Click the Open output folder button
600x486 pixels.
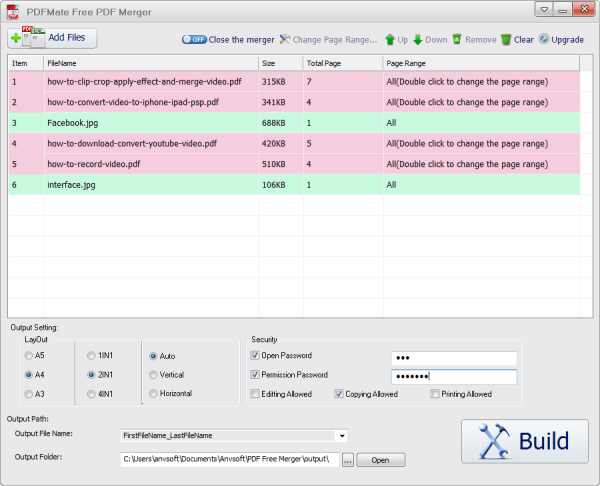click(x=381, y=460)
